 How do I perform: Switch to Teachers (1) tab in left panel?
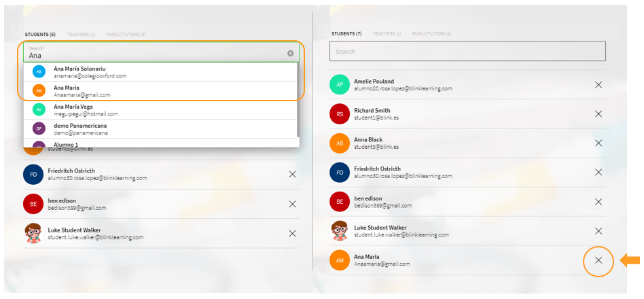click(x=81, y=34)
